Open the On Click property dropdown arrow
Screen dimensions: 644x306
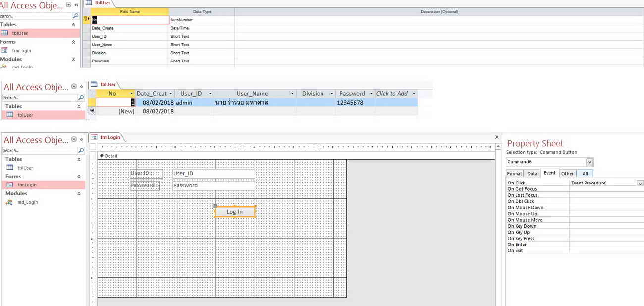(x=640, y=183)
